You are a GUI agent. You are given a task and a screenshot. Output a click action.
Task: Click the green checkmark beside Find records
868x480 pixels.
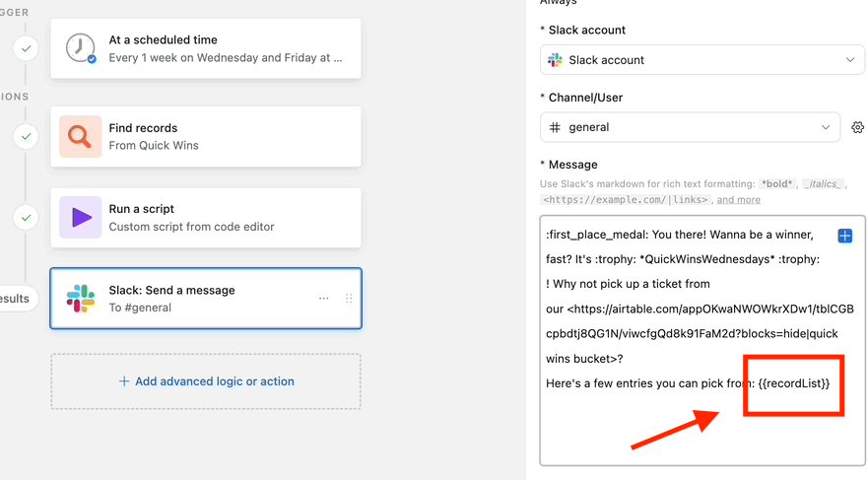click(26, 136)
